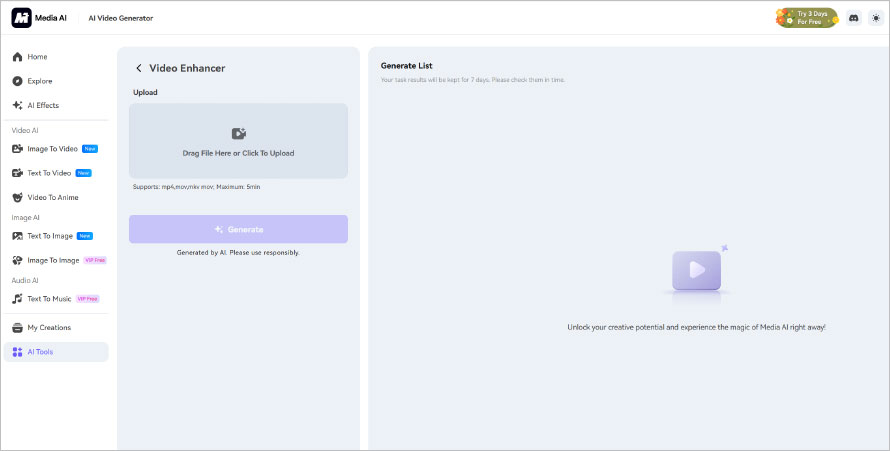This screenshot has width=890, height=451.
Task: Click the Try 3 Days For Free banner
Action: click(806, 18)
